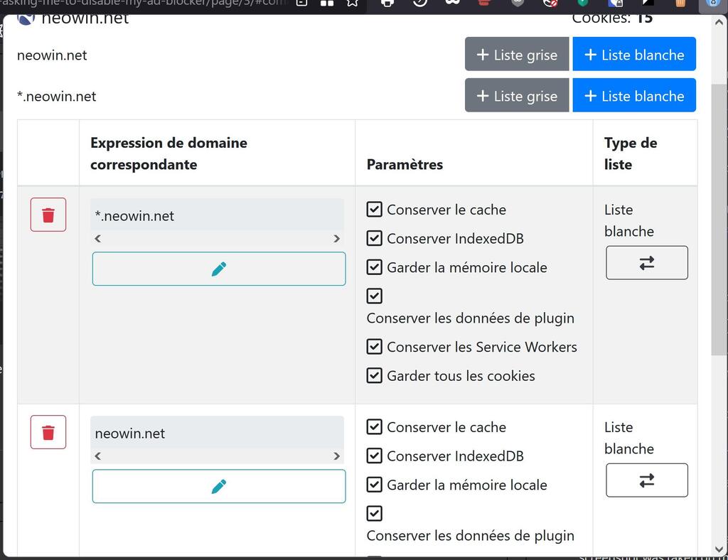
Task: Click the Cookies: 15 counter
Action: click(x=612, y=18)
